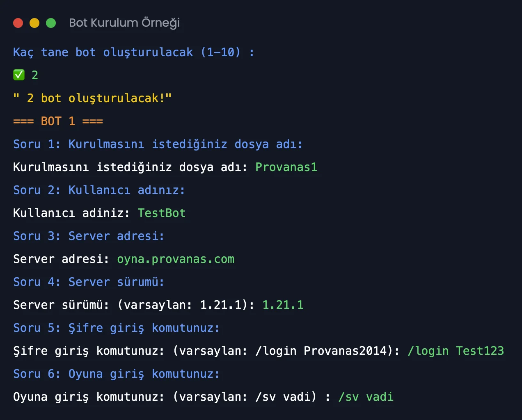Click the red close window dot

click(x=18, y=23)
